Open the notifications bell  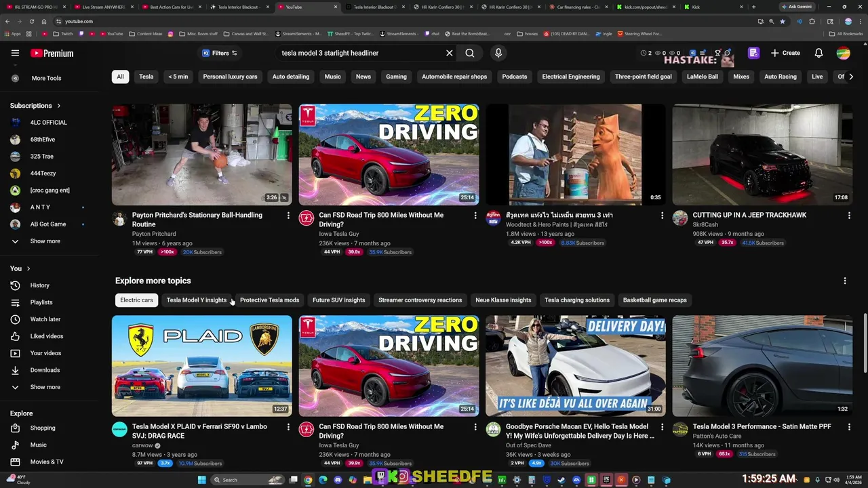click(x=818, y=53)
